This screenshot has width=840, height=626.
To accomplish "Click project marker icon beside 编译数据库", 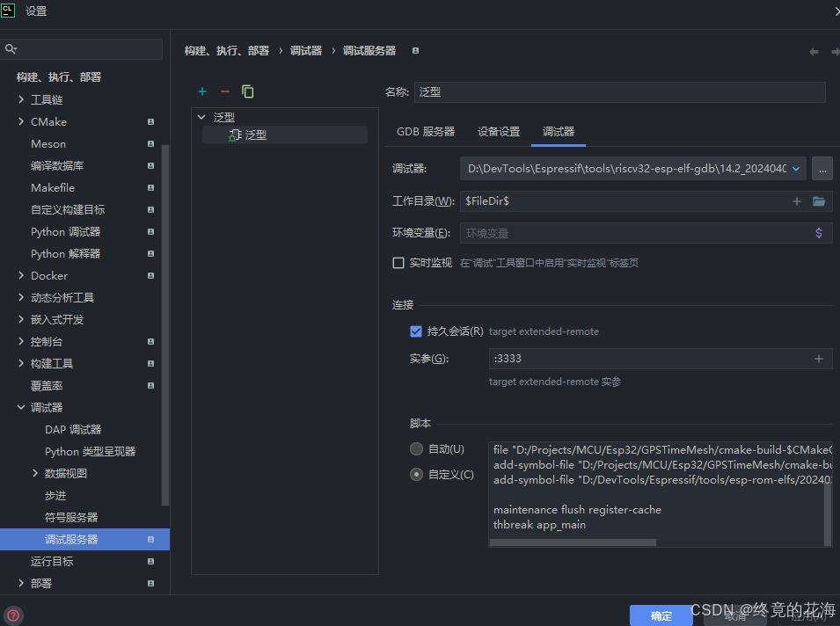I will point(150,166).
